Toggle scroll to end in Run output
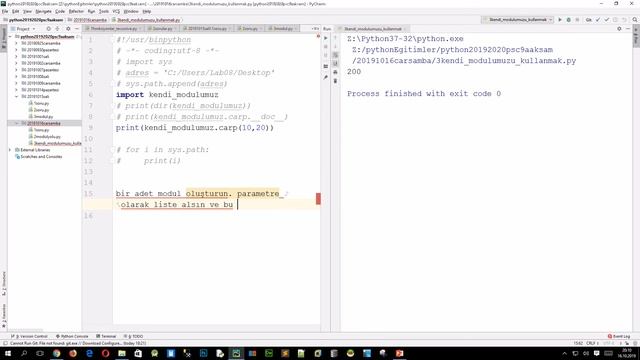Image resolution: width=640 pixels, height=360 pixels. tap(336, 64)
